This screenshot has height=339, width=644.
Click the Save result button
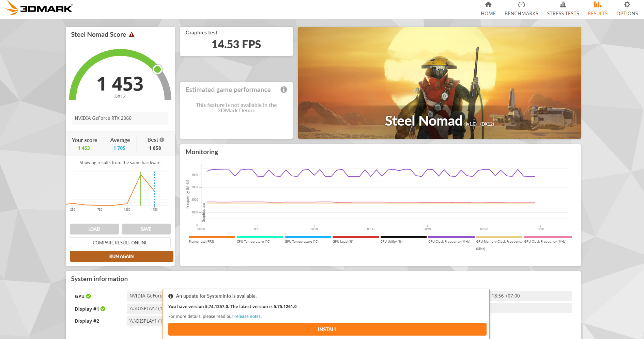tap(146, 229)
